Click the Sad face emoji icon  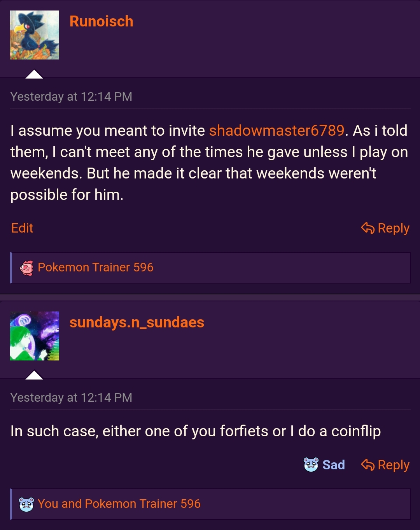click(x=311, y=465)
